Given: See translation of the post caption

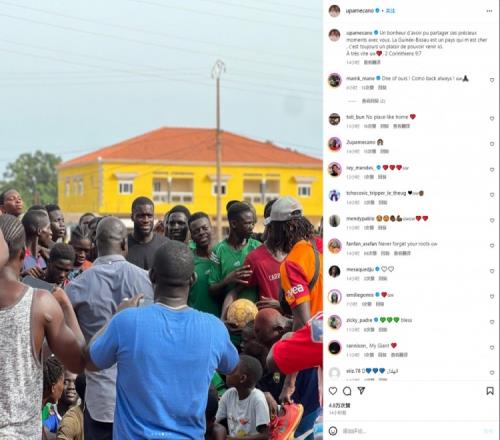Looking at the screenshot, I should (372, 62).
